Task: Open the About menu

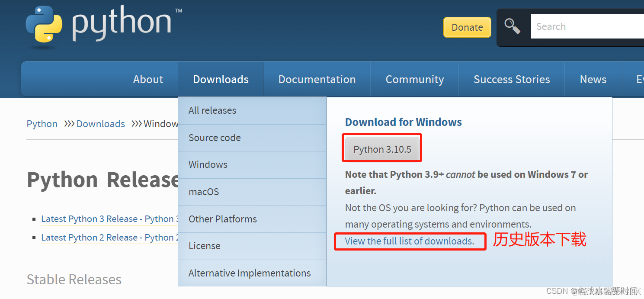Action: (148, 79)
